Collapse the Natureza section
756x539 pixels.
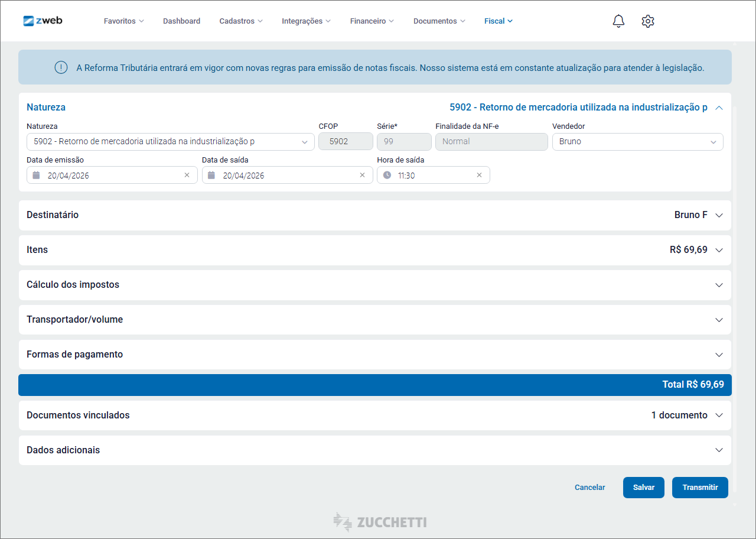click(x=719, y=108)
